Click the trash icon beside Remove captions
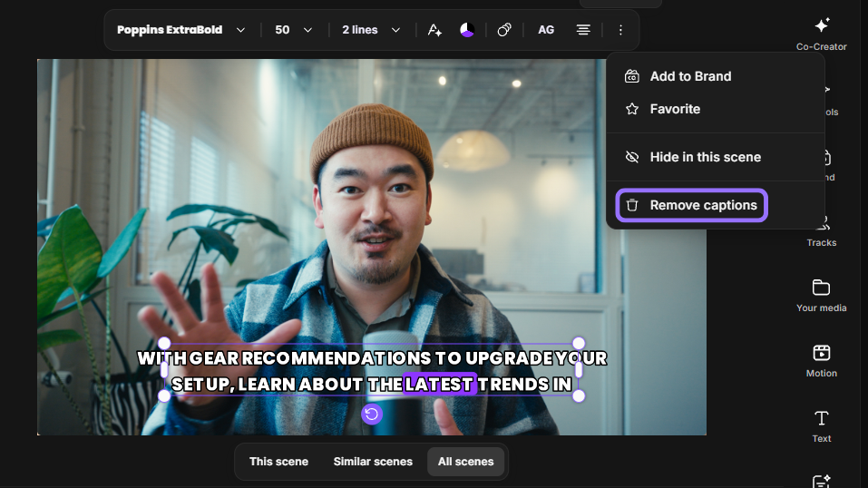The image size is (868, 488). click(632, 206)
